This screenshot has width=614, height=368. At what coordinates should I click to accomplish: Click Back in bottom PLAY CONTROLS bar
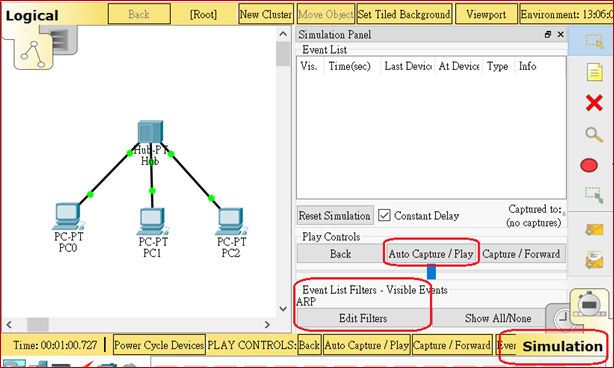point(309,345)
